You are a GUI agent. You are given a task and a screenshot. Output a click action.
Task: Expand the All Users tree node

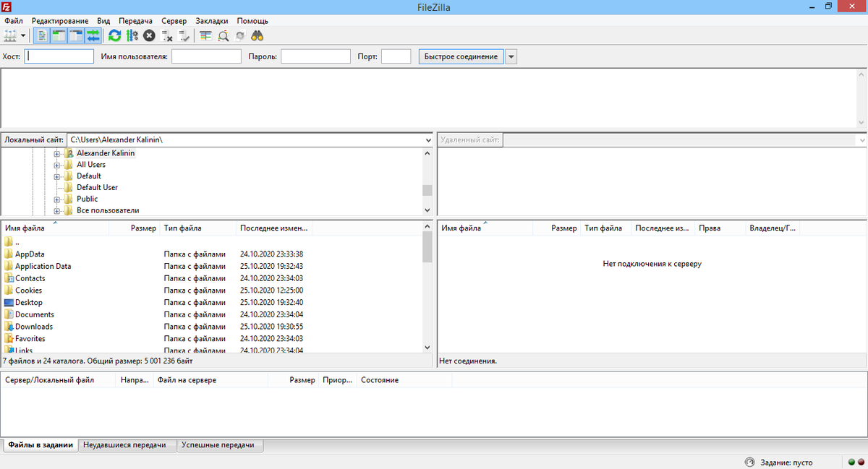click(x=57, y=165)
